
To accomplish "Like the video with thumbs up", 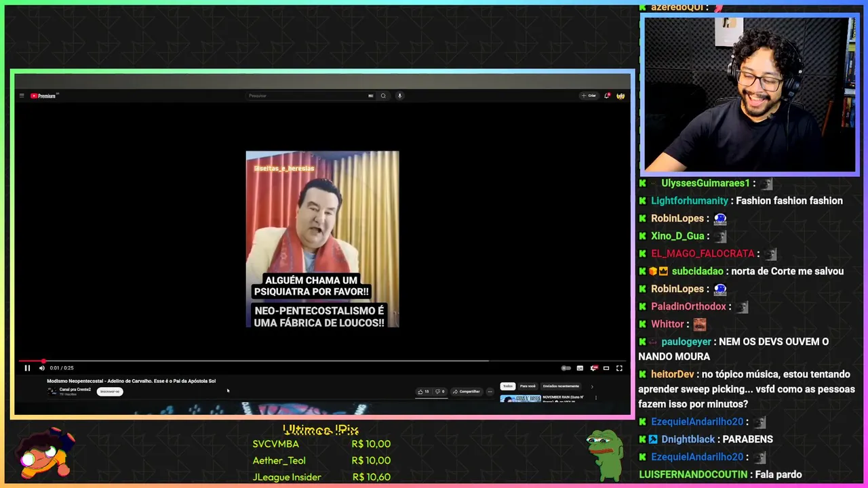I will tap(423, 391).
